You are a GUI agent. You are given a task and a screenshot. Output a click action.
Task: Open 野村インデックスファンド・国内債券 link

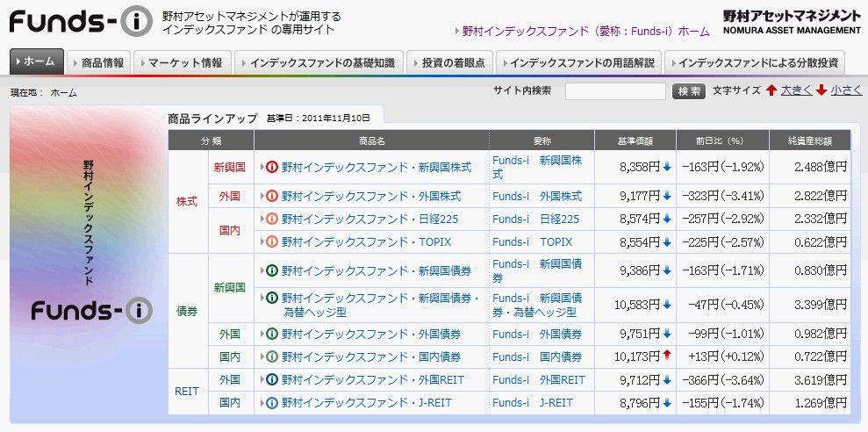[x=371, y=356]
